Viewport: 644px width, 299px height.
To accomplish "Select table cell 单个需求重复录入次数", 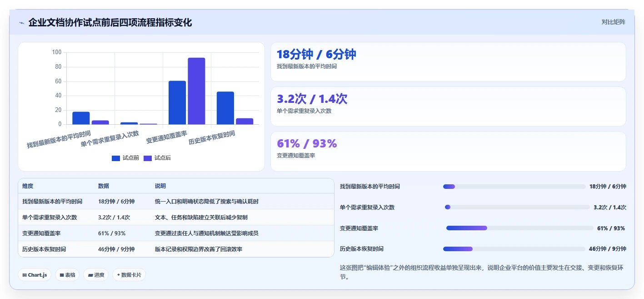I will pyautogui.click(x=50, y=217).
